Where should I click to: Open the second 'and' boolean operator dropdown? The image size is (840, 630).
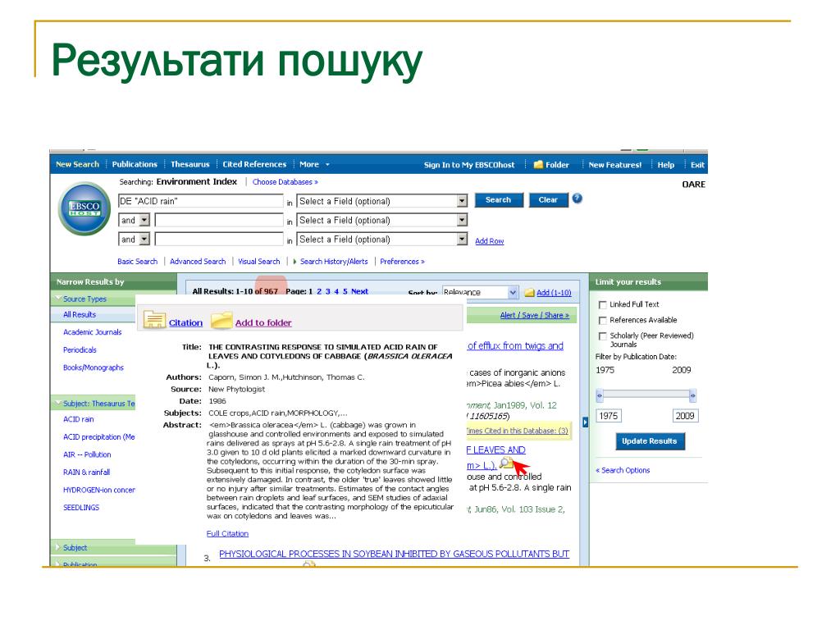pyautogui.click(x=144, y=240)
